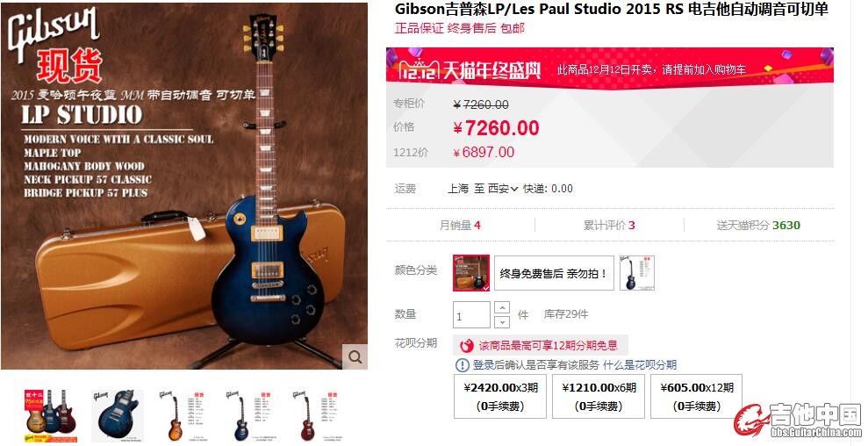Image resolution: width=868 pixels, height=446 pixels.
Task: Select the blue guitar color option thumbnail
Action: pyautogui.click(x=636, y=272)
